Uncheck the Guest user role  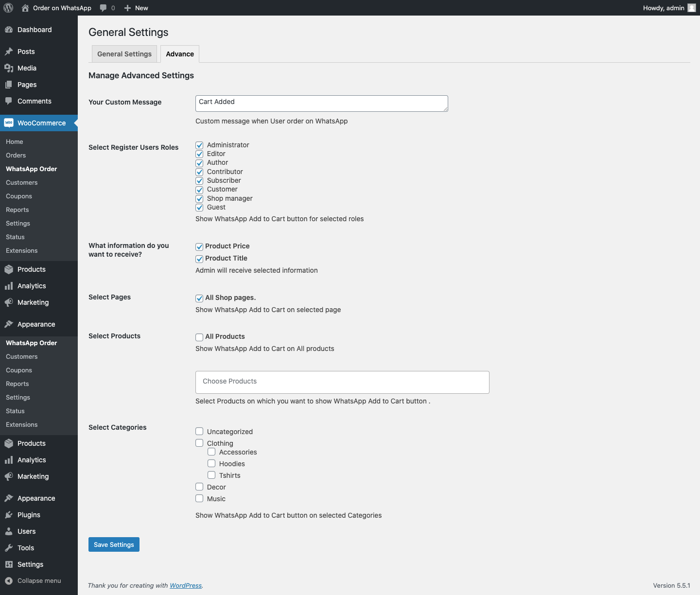pyautogui.click(x=199, y=207)
